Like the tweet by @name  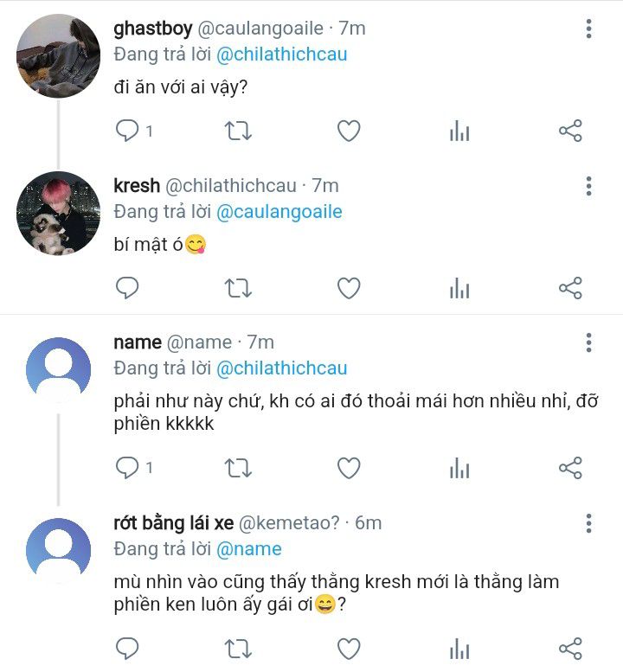(348, 468)
